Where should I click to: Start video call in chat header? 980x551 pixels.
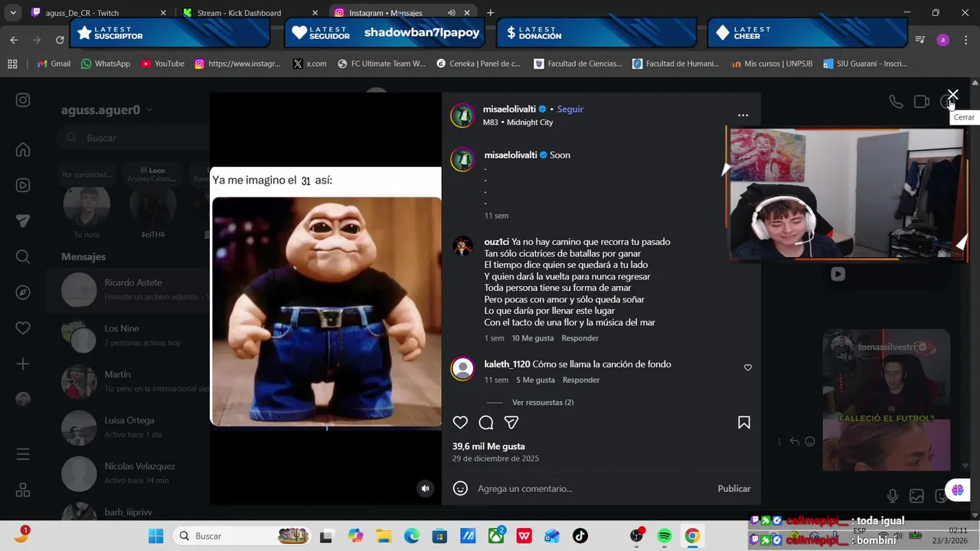[x=922, y=102]
